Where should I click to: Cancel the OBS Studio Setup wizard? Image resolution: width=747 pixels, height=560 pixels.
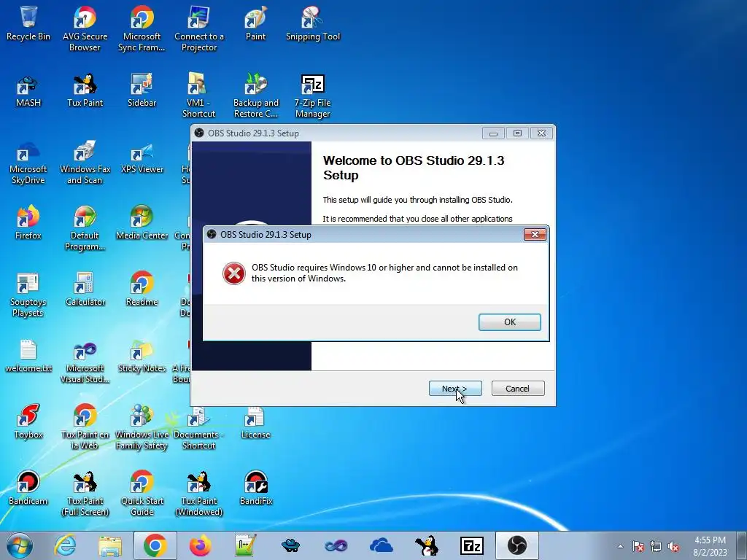[x=517, y=389]
